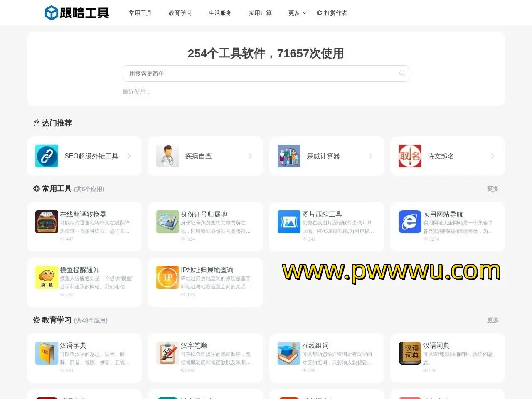The height and width of the screenshot is (399, 532).
Task: Click chevron arrow on 亲戚计算器 card
Action: pos(371,156)
